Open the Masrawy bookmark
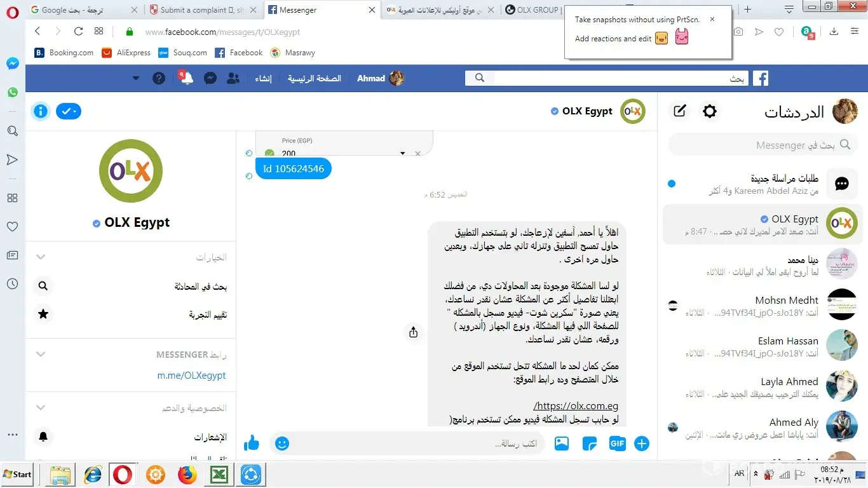The height and width of the screenshot is (488, 868). tap(292, 53)
